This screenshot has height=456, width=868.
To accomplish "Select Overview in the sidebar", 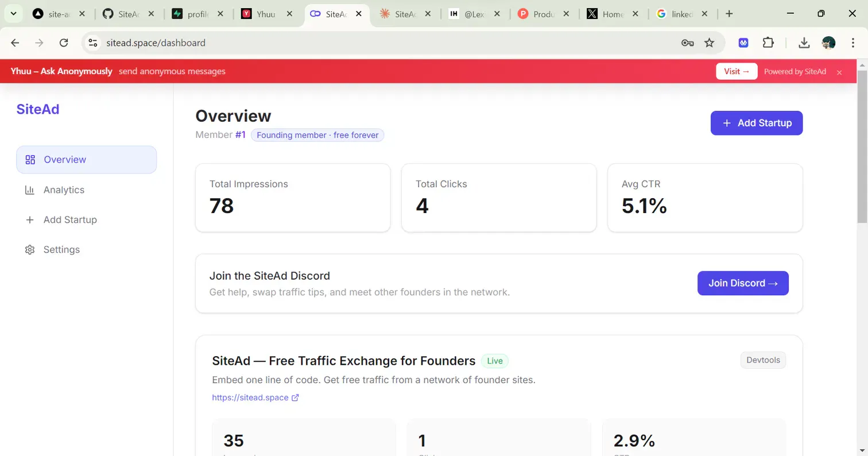I will pos(86,160).
